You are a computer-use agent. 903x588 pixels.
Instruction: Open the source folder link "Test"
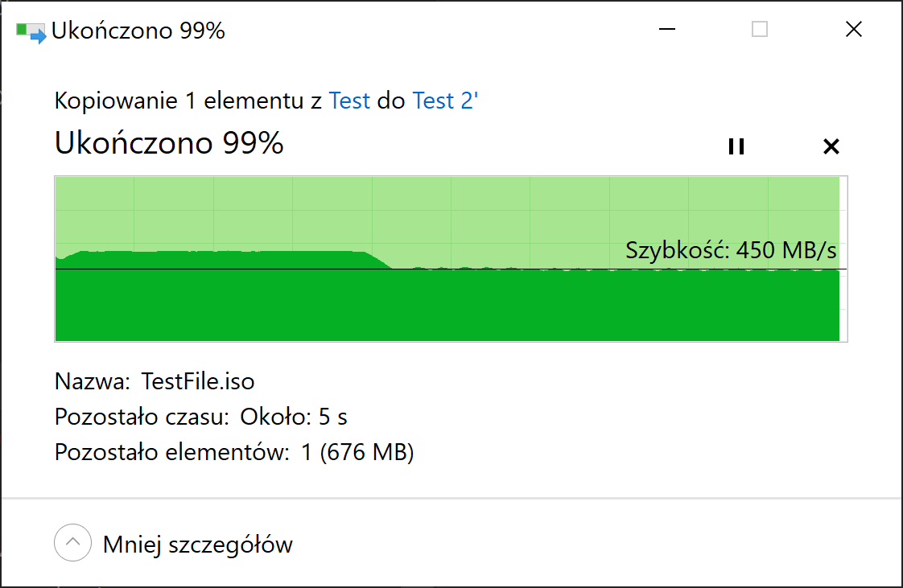[349, 101]
